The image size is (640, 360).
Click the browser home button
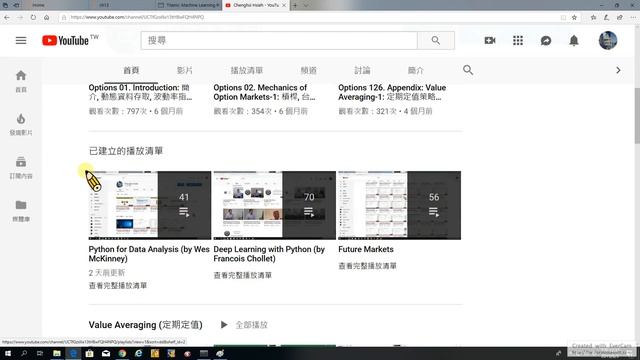[47, 17]
